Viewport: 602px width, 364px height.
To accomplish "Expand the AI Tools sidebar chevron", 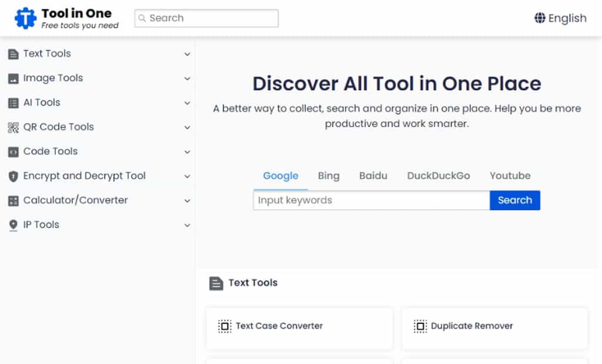I will [187, 103].
